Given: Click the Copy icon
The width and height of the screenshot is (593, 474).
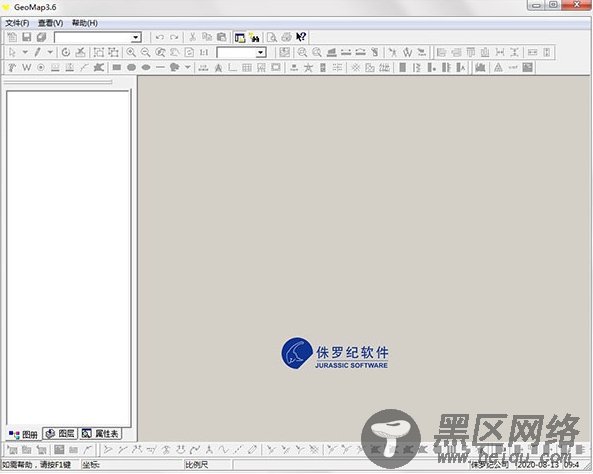Looking at the screenshot, I should coord(207,37).
